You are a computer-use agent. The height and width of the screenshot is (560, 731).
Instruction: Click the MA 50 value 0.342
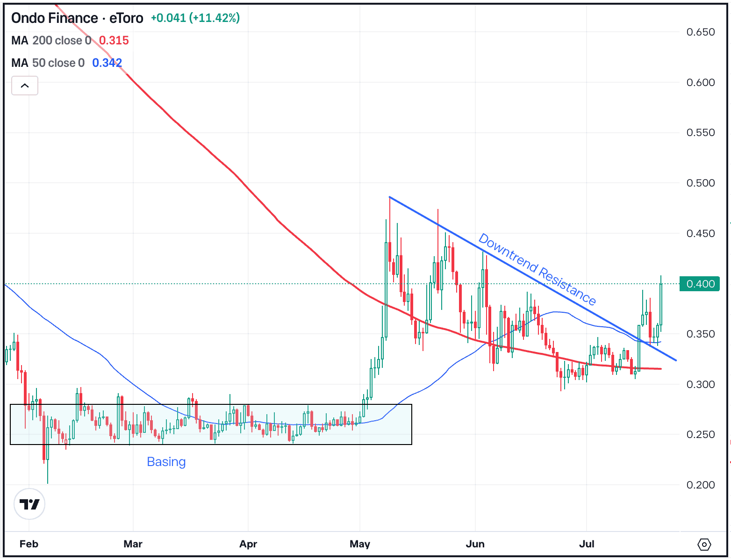click(x=107, y=63)
